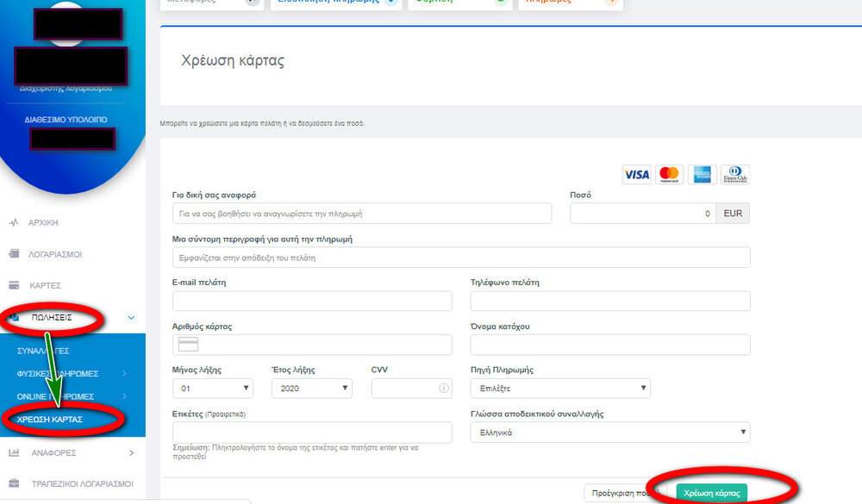Image resolution: width=862 pixels, height=504 pixels.
Task: Open ΣΥΝΑΛΛΑΓΕΣ in the sidebar submenu
Action: point(43,352)
